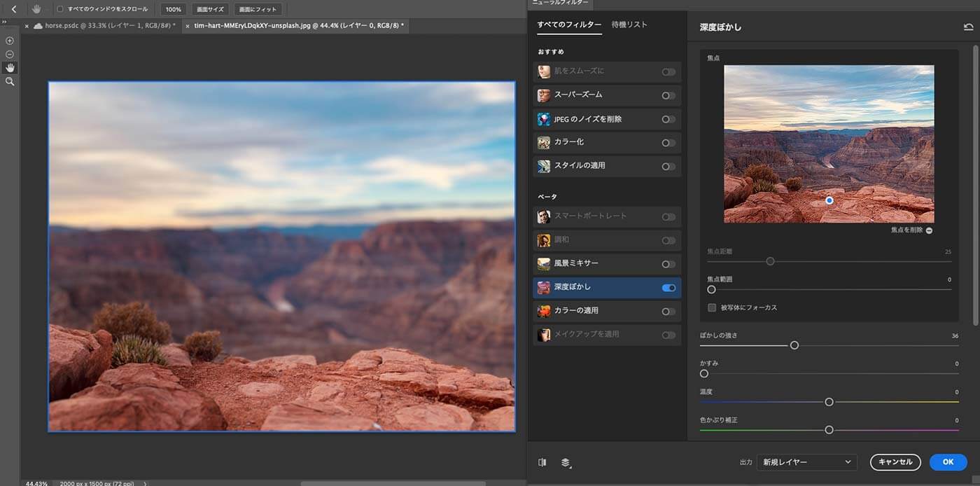980x486 pixels.
Task: Click the 肌をスムーズに filter icon
Action: (544, 71)
